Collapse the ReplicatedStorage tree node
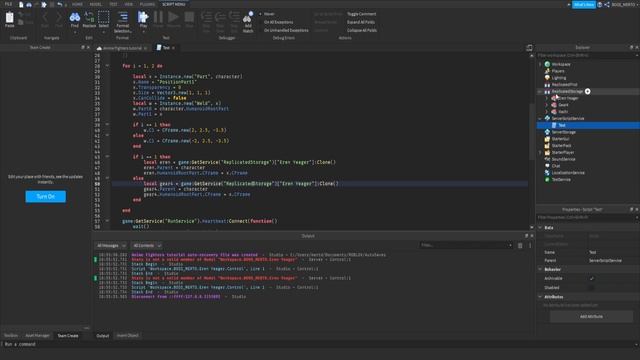Image resolution: width=640 pixels, height=360 pixels. 540,91
